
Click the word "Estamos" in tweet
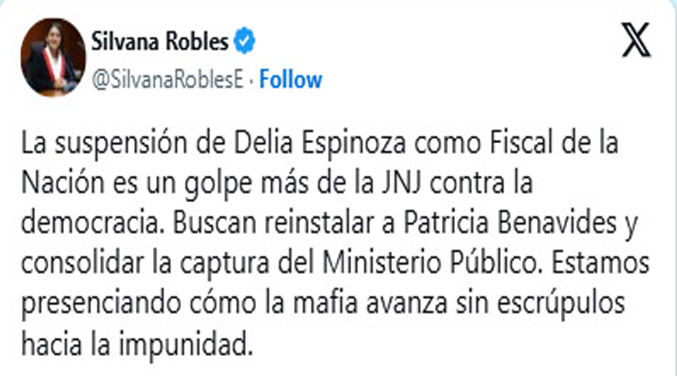(600, 262)
